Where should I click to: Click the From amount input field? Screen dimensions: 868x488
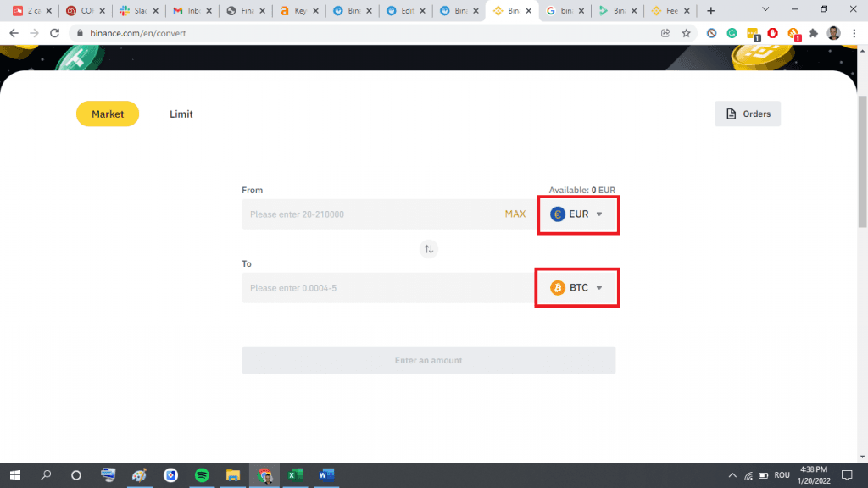(x=369, y=214)
